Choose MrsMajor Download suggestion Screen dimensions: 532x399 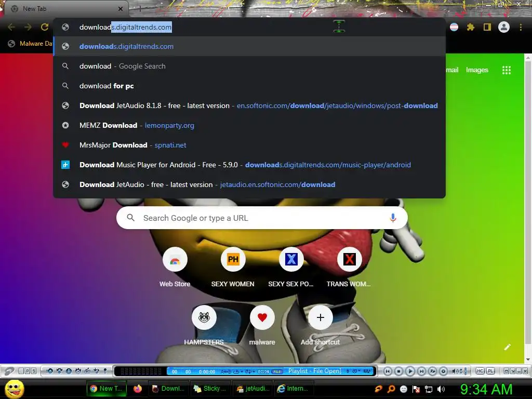point(249,145)
